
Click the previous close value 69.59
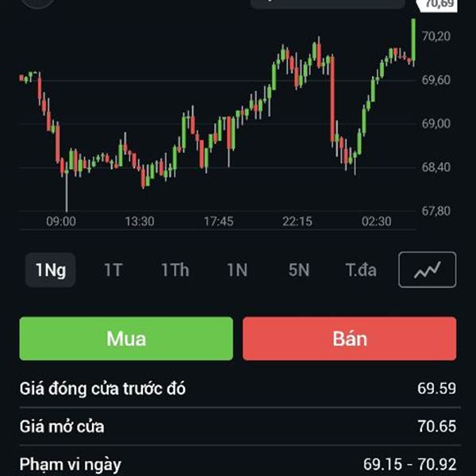click(x=436, y=388)
